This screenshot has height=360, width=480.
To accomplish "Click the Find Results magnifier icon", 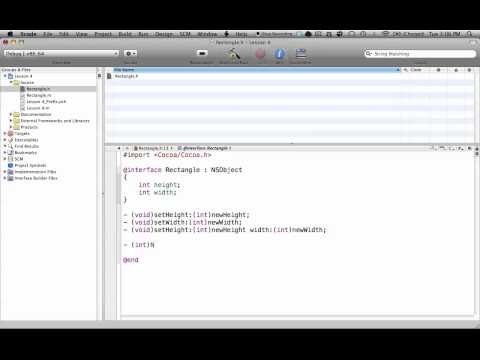I will click(x=11, y=146).
